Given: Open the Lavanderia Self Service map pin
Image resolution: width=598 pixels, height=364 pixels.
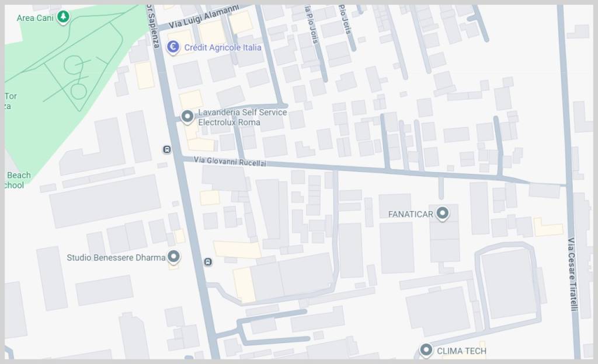Looking at the screenshot, I should tap(187, 117).
